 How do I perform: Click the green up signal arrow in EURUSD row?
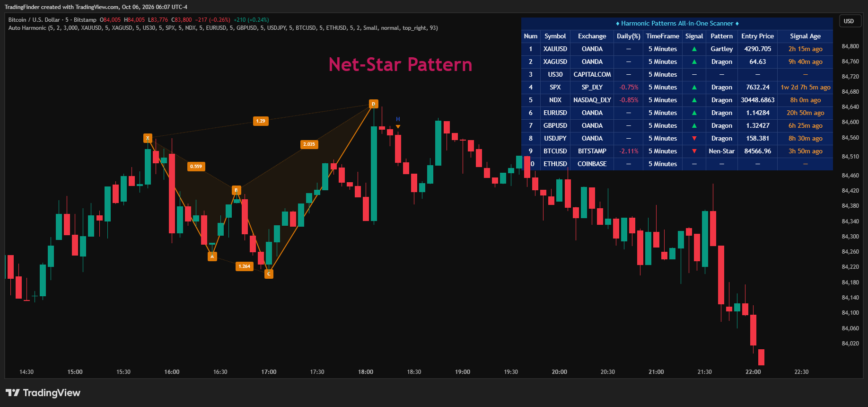pos(694,113)
